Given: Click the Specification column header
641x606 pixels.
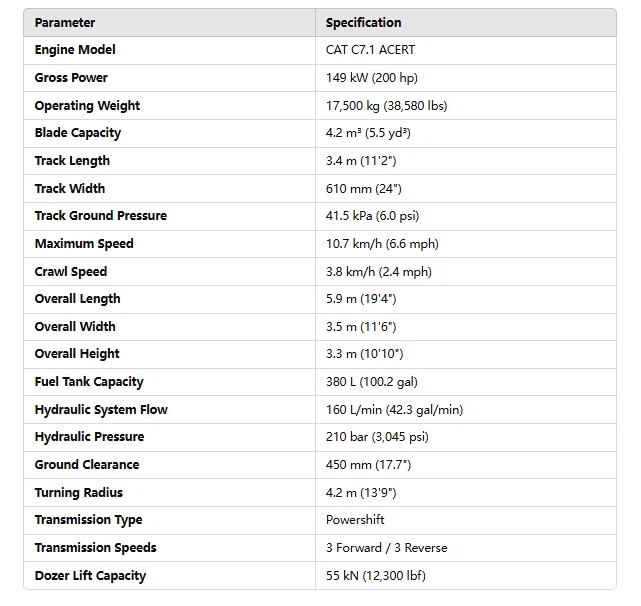Looking at the screenshot, I should 363,22.
